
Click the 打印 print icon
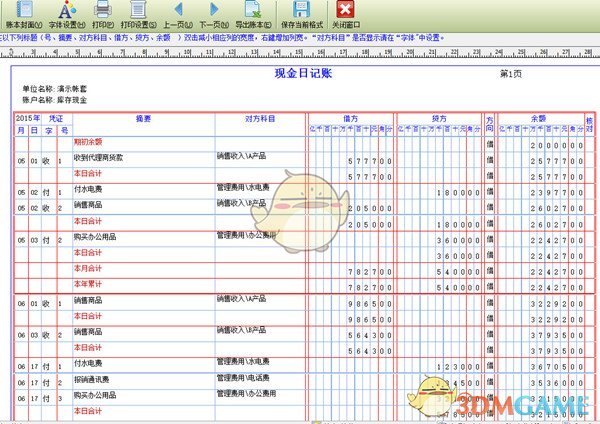[x=103, y=15]
